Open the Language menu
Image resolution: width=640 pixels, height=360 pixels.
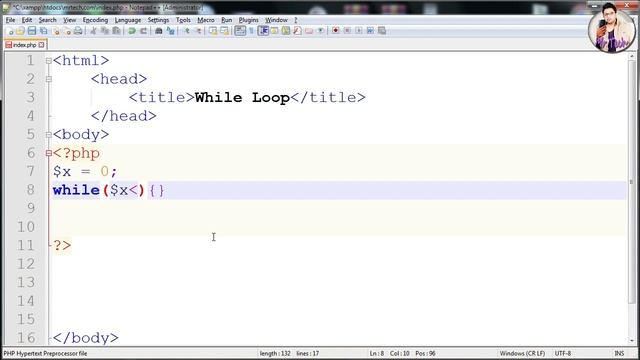pos(128,20)
